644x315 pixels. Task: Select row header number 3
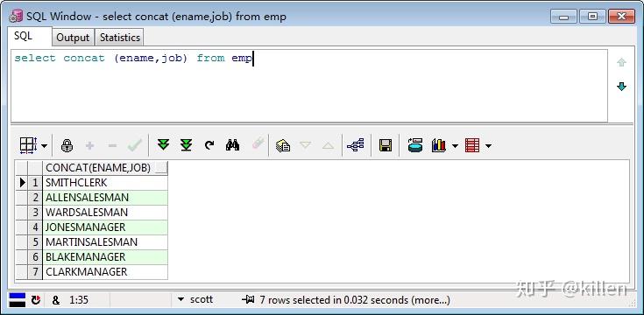click(x=35, y=212)
